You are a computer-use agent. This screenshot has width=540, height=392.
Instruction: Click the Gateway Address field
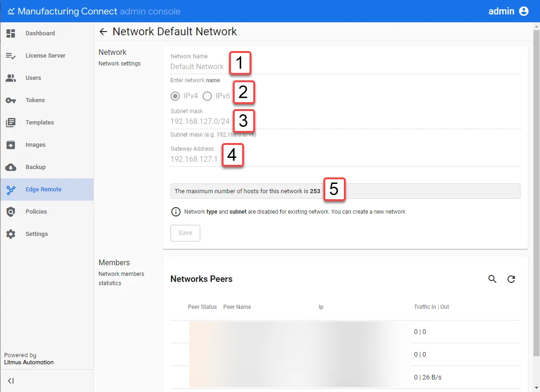[x=345, y=159]
